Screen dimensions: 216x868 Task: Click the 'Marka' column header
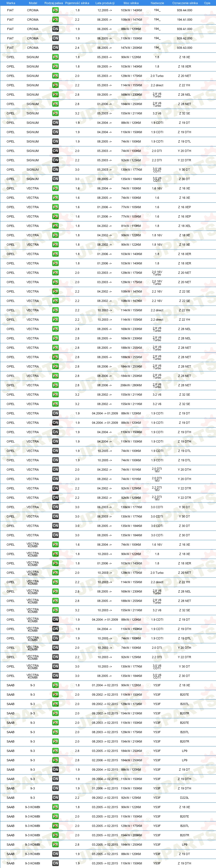point(11,3)
